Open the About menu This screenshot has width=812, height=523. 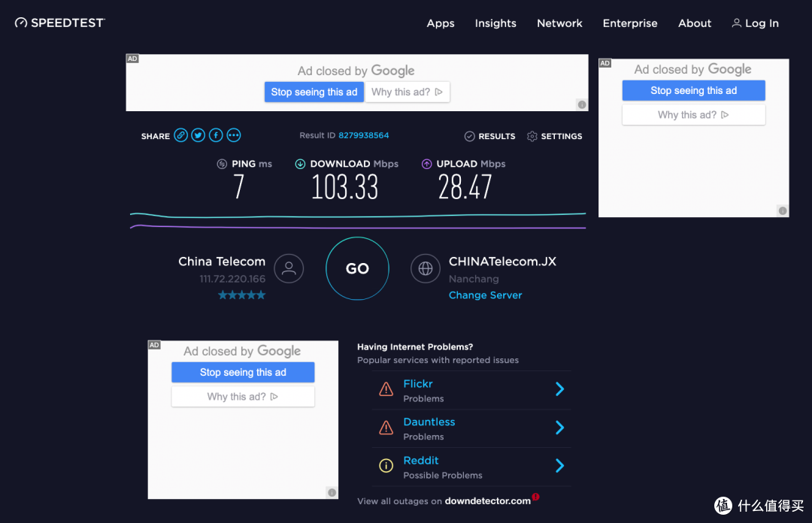click(x=695, y=23)
